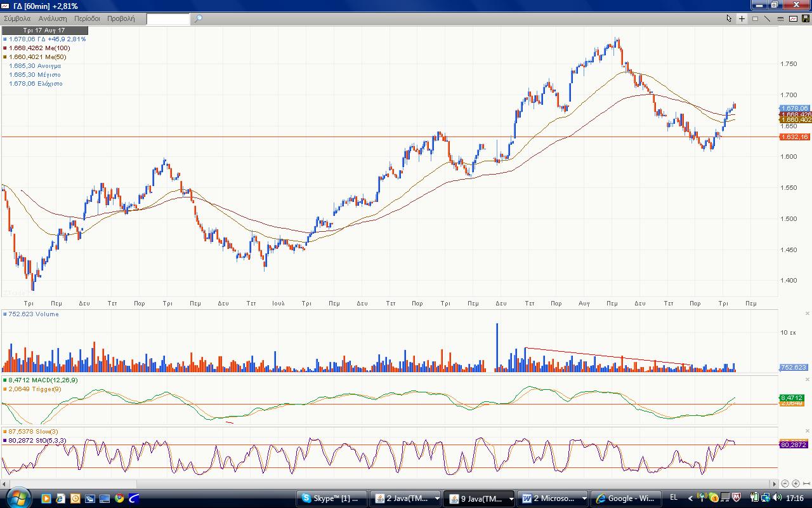Close the Volume indicator panel
The image size is (812, 508).
[x=807, y=313]
